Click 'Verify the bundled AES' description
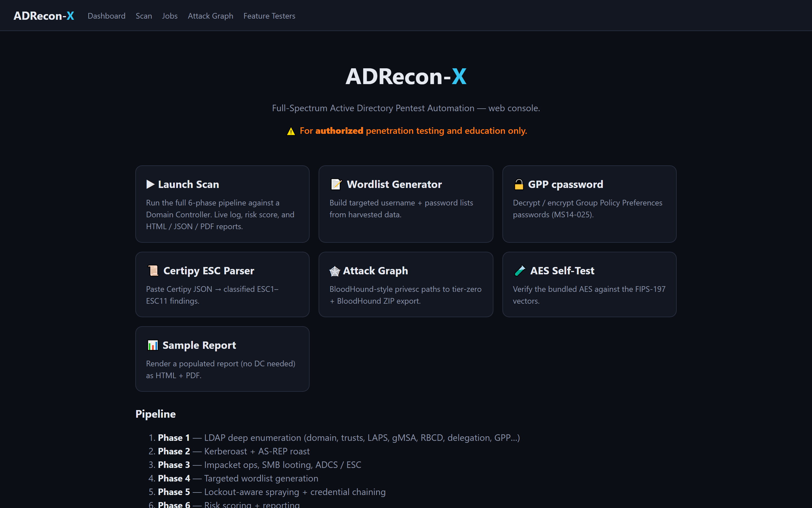812x508 pixels. tap(589, 295)
